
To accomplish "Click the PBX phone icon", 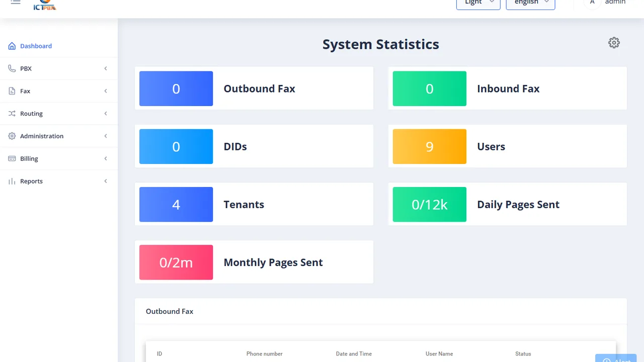I will click(x=12, y=68).
